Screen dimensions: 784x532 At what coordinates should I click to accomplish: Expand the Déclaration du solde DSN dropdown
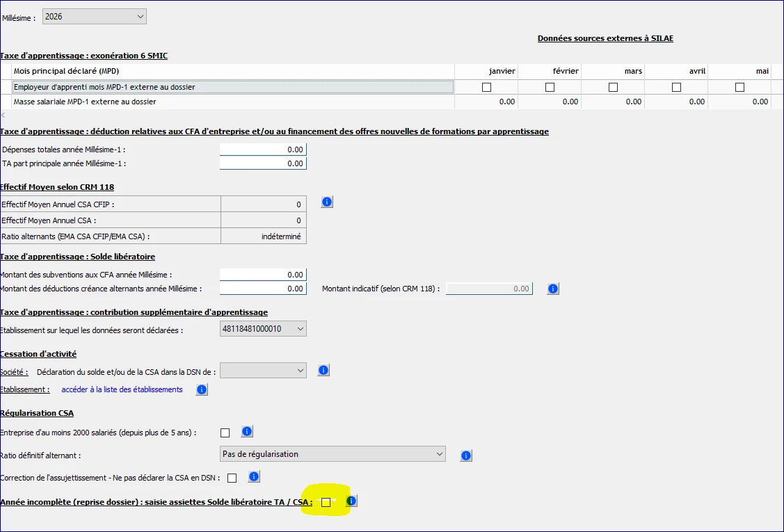click(x=263, y=371)
